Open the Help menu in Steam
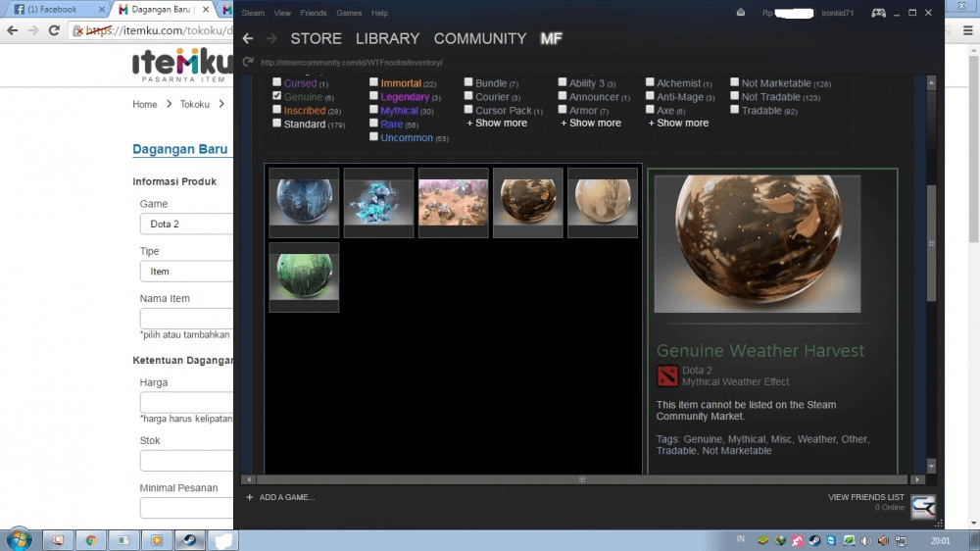 (x=379, y=13)
